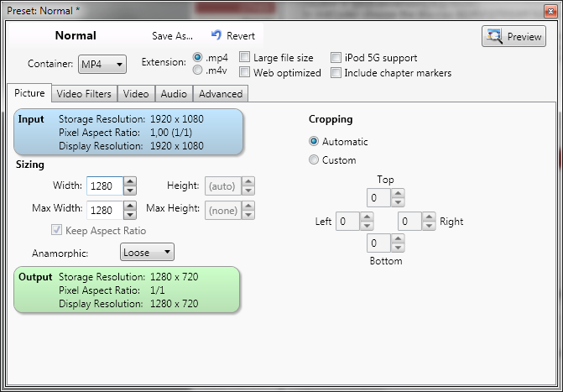
Task: Decrease Max Width using down arrow
Action: (130, 213)
